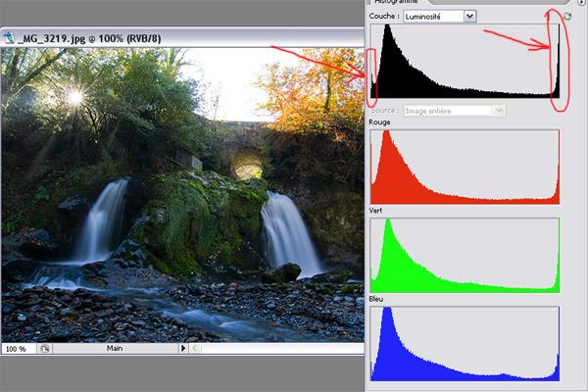Click the Vert label

point(375,211)
